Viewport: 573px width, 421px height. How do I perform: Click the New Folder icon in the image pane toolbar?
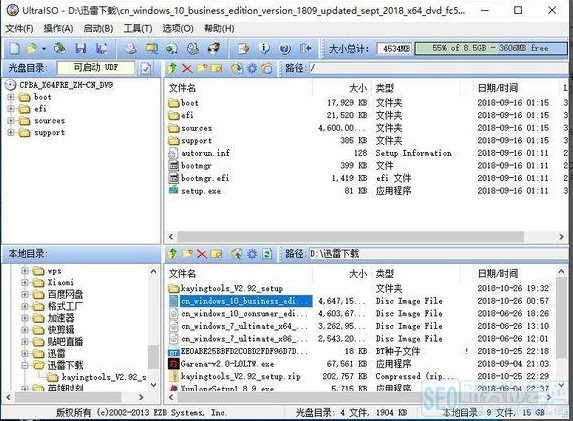tap(202, 68)
